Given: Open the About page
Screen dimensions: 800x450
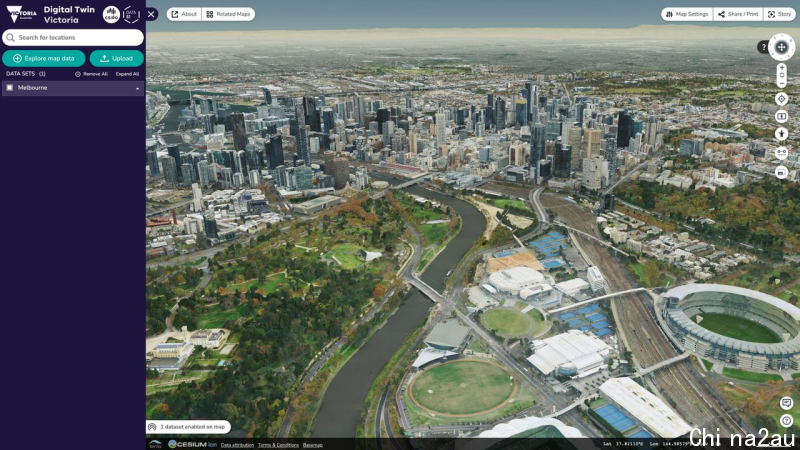Looking at the screenshot, I should pos(184,14).
